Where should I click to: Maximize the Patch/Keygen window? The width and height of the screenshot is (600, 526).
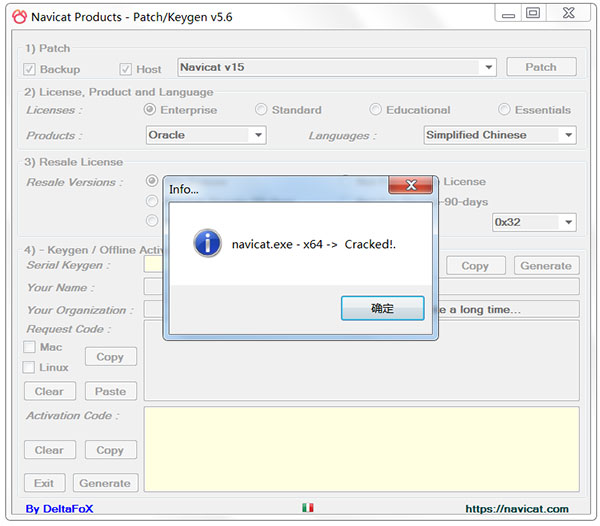tap(533, 13)
